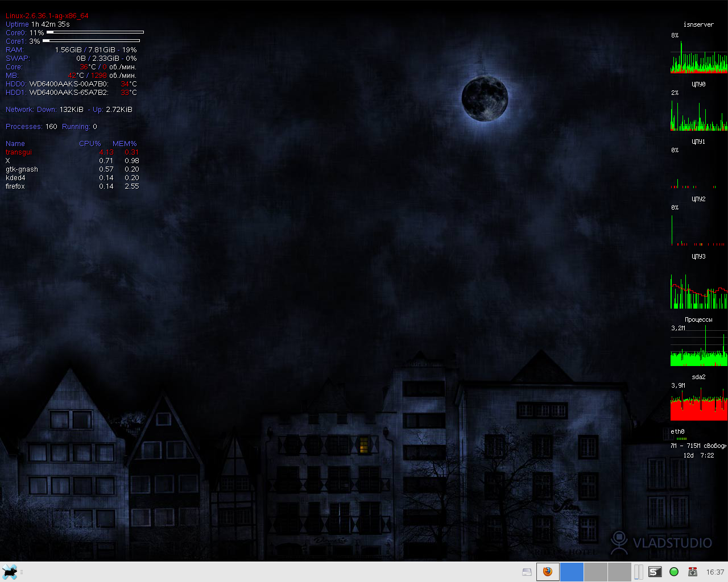The width and height of the screenshot is (728, 582).
Task: Click the Процессы processes chart
Action: pos(698,347)
